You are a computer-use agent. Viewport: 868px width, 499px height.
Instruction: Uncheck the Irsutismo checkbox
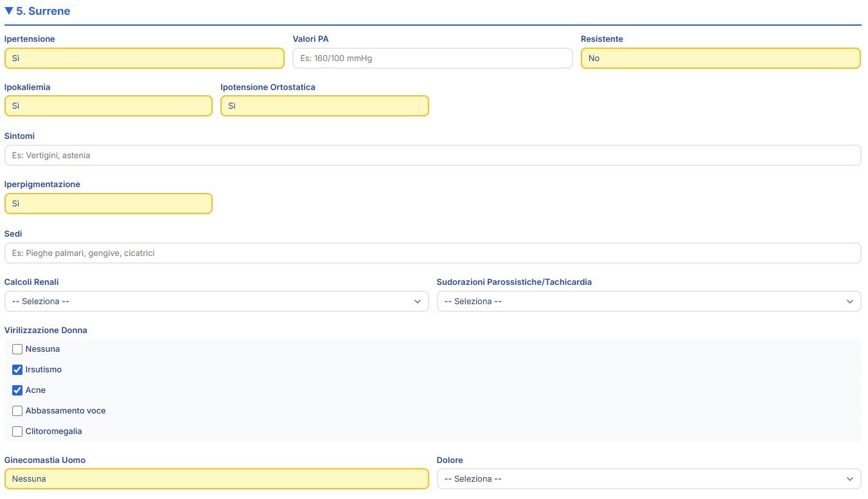17,370
